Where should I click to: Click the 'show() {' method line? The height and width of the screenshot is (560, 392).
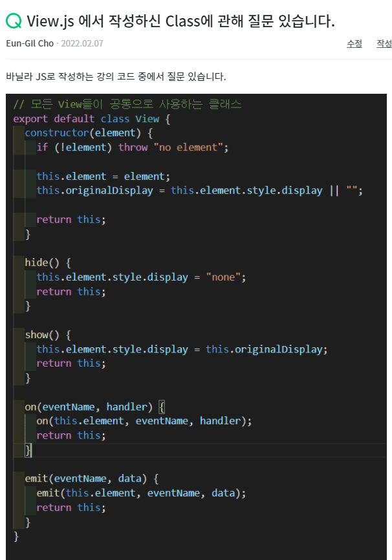tap(48, 335)
